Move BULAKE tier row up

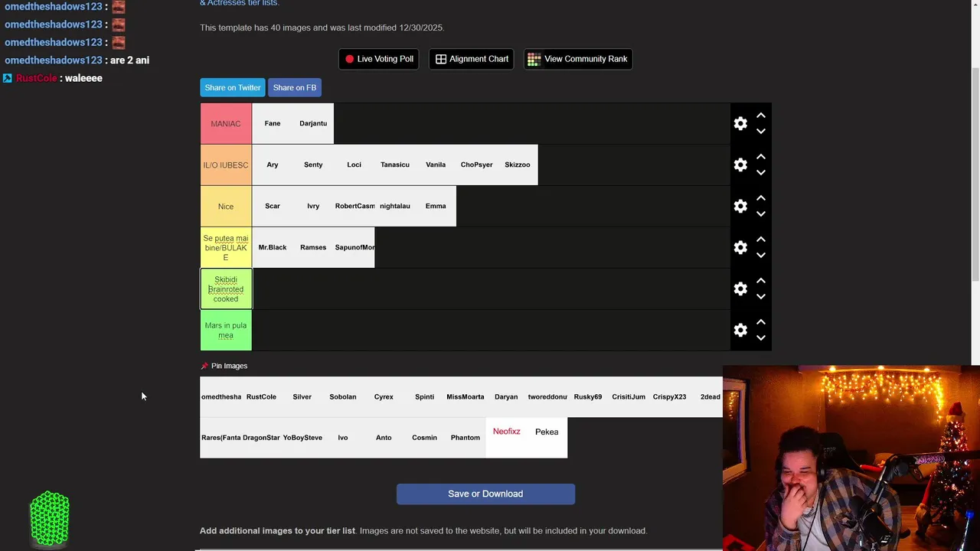761,240
